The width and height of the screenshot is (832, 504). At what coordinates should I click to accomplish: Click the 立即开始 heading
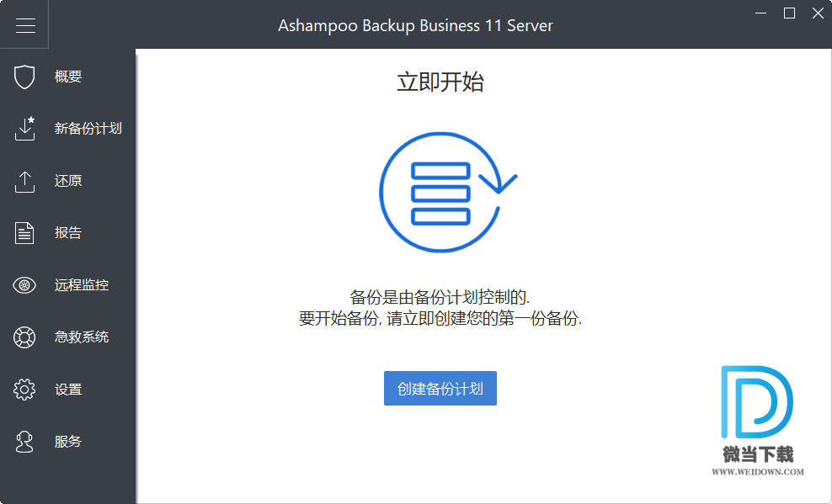(x=440, y=82)
